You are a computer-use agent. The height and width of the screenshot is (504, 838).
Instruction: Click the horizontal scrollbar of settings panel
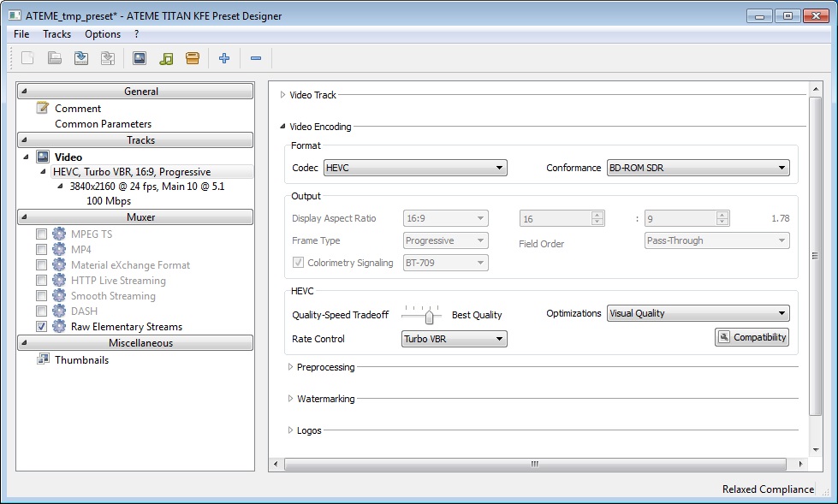point(535,464)
